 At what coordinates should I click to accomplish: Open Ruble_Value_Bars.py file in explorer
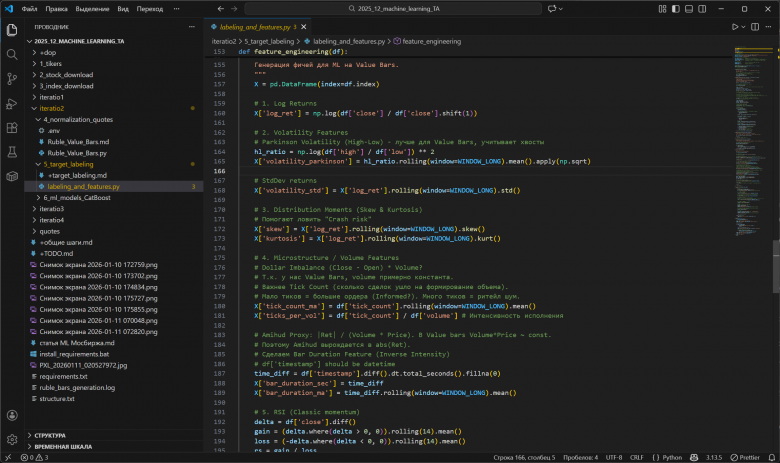coord(76,153)
